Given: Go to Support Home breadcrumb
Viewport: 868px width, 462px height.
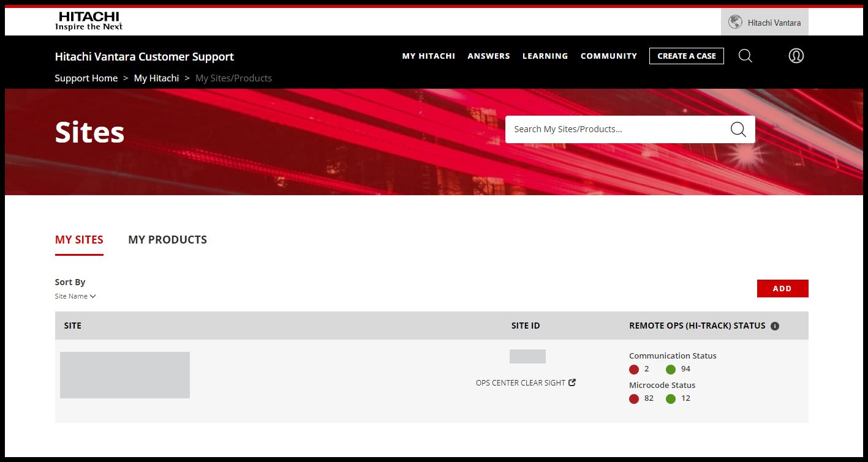Looking at the screenshot, I should point(86,78).
